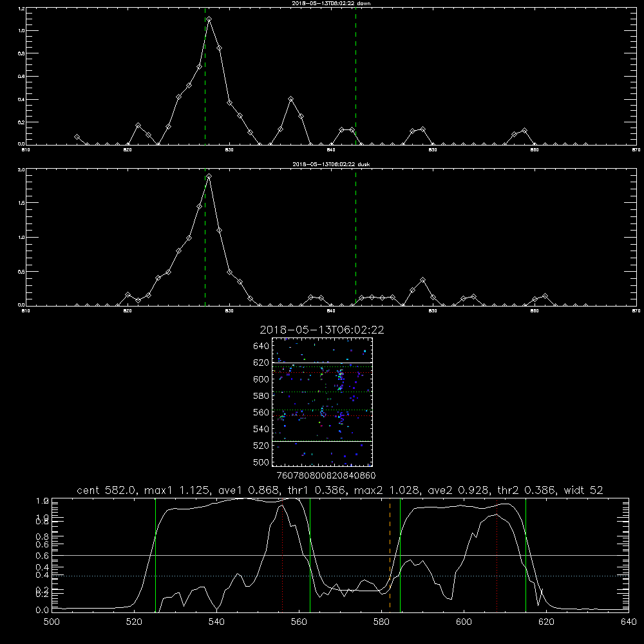This screenshot has height=644, width=644.
Task: Select the "max1 1.125" statistic text
Action: [178, 490]
